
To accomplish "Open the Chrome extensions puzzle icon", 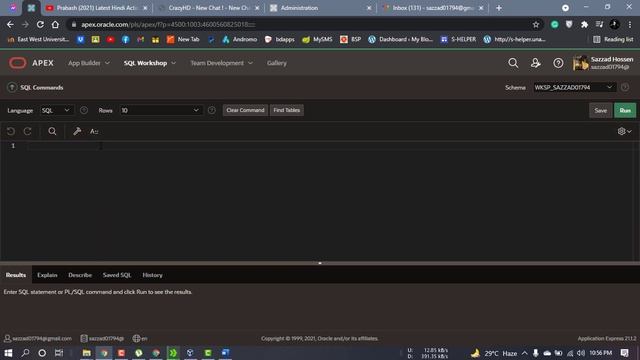I will coord(584,24).
